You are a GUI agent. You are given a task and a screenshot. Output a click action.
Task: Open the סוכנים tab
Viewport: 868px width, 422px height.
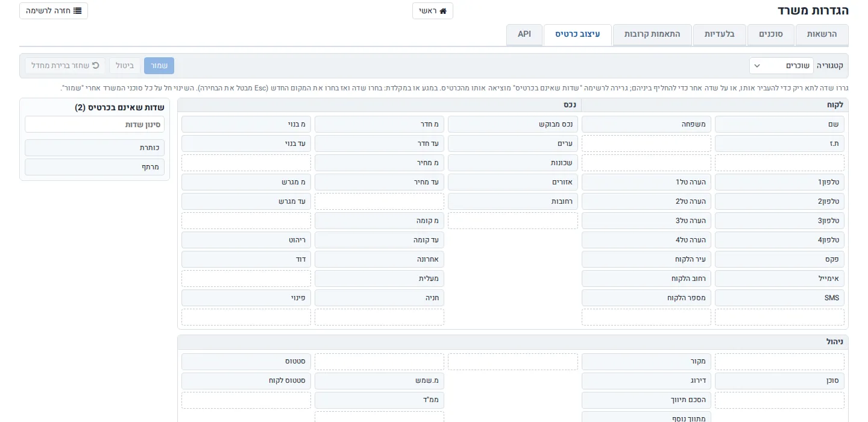click(771, 34)
